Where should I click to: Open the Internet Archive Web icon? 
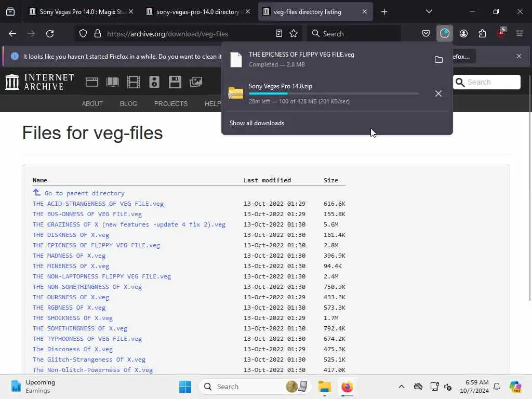[91, 82]
